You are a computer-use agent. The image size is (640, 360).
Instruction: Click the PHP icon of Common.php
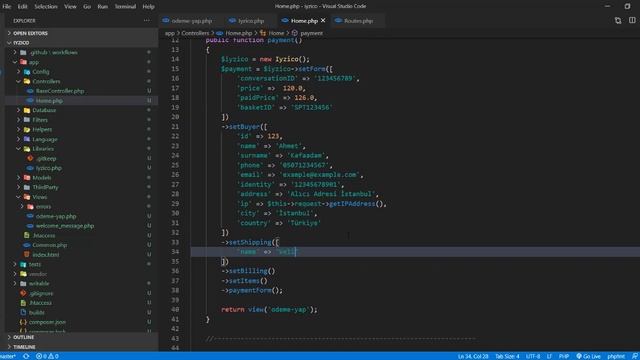coord(27,245)
